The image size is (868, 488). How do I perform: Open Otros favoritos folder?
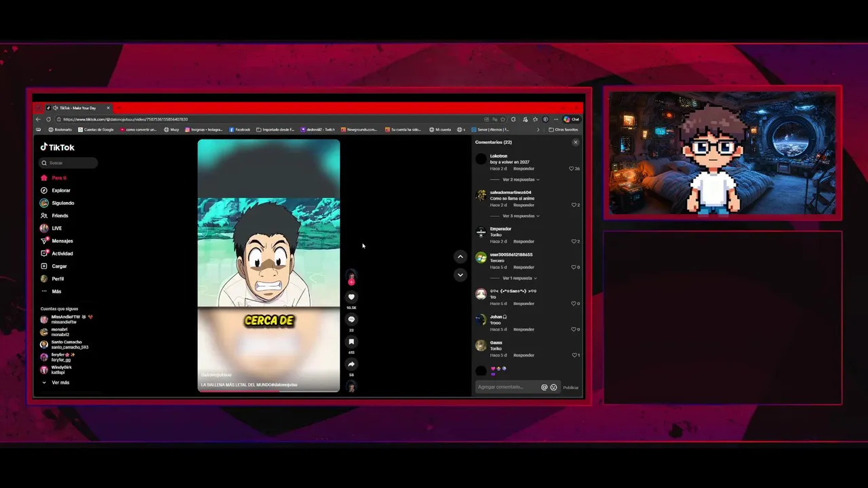click(x=564, y=129)
